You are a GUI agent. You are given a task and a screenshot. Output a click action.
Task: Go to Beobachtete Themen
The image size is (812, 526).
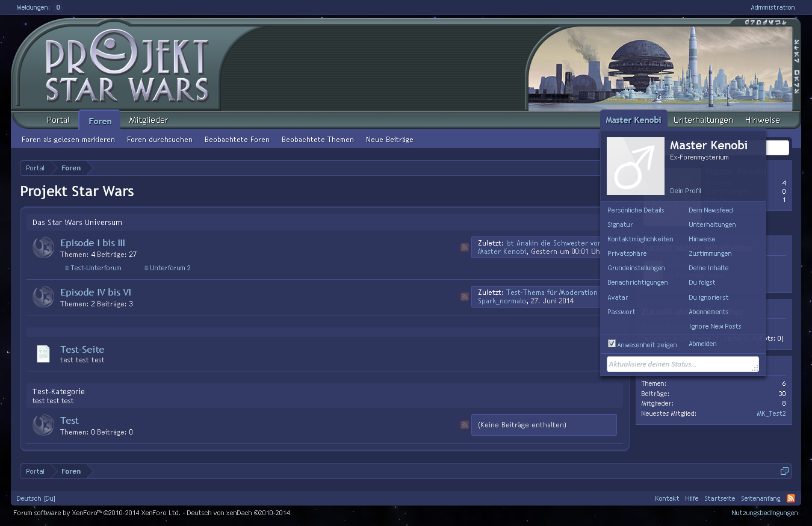tap(318, 140)
